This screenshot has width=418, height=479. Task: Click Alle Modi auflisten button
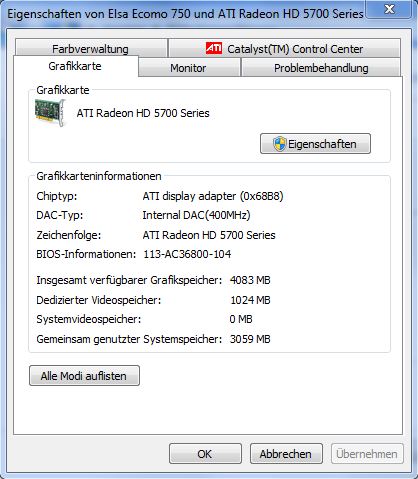pyautogui.click(x=84, y=376)
